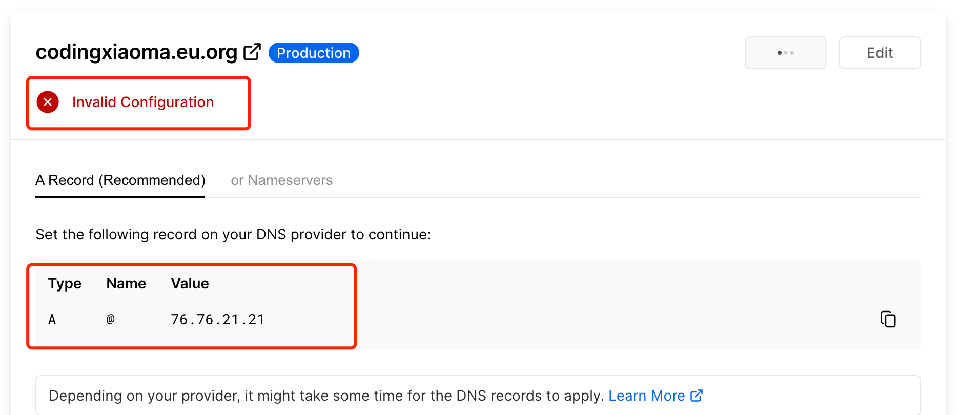
Task: Select the A Record (Recommended) tab
Action: tap(120, 180)
